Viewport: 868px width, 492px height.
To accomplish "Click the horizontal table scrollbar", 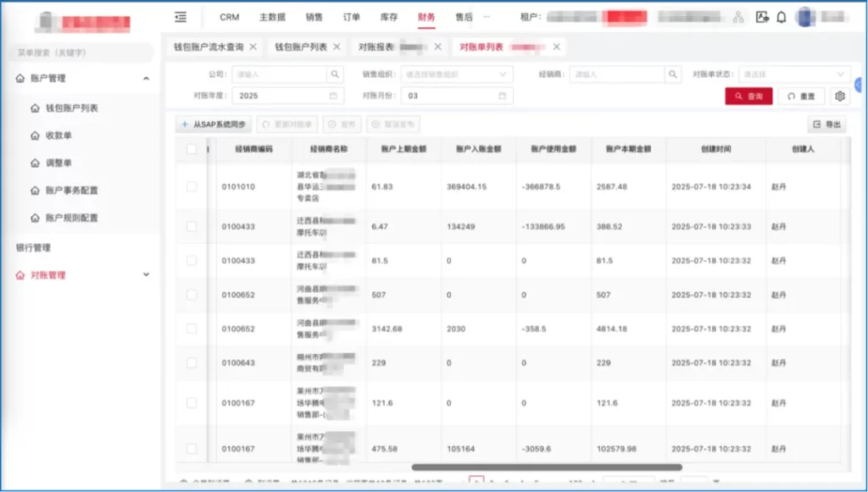I will [x=547, y=467].
